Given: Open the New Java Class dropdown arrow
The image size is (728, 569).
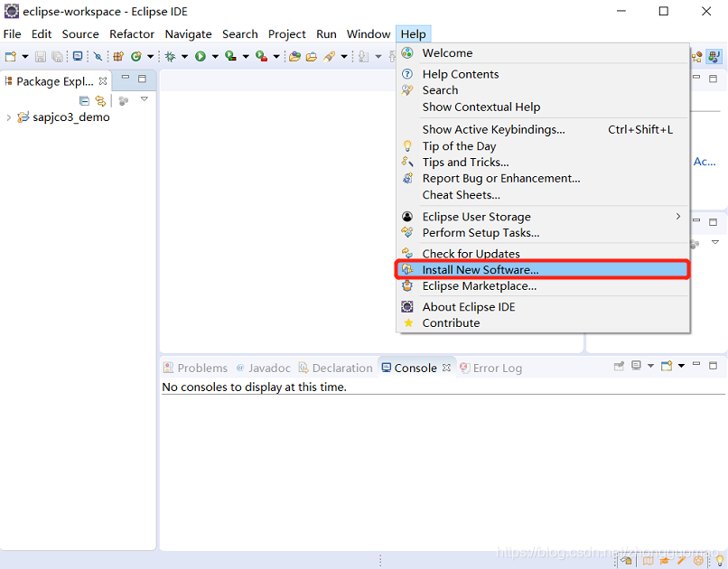Looking at the screenshot, I should click(151, 57).
